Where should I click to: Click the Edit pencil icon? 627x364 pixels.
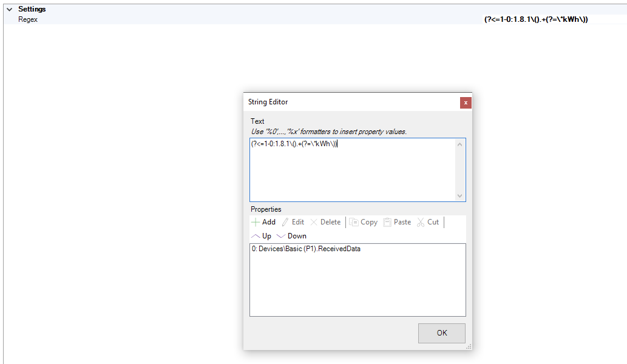(x=285, y=222)
